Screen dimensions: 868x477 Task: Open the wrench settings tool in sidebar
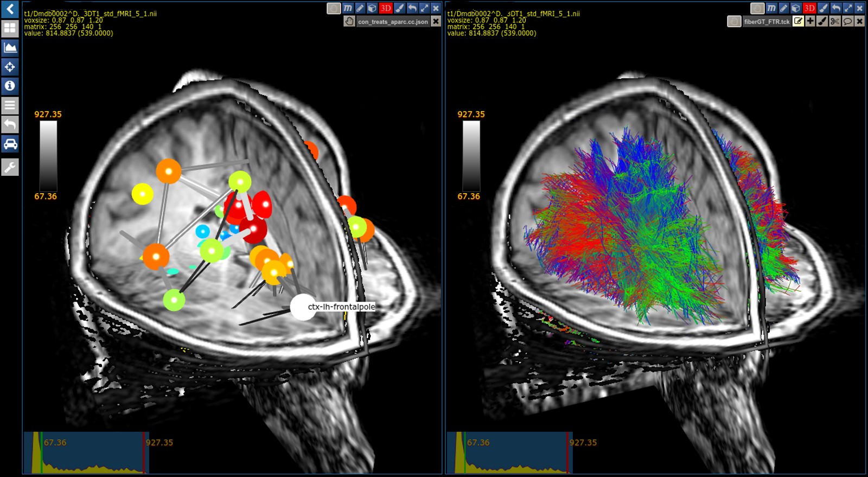pos(10,167)
